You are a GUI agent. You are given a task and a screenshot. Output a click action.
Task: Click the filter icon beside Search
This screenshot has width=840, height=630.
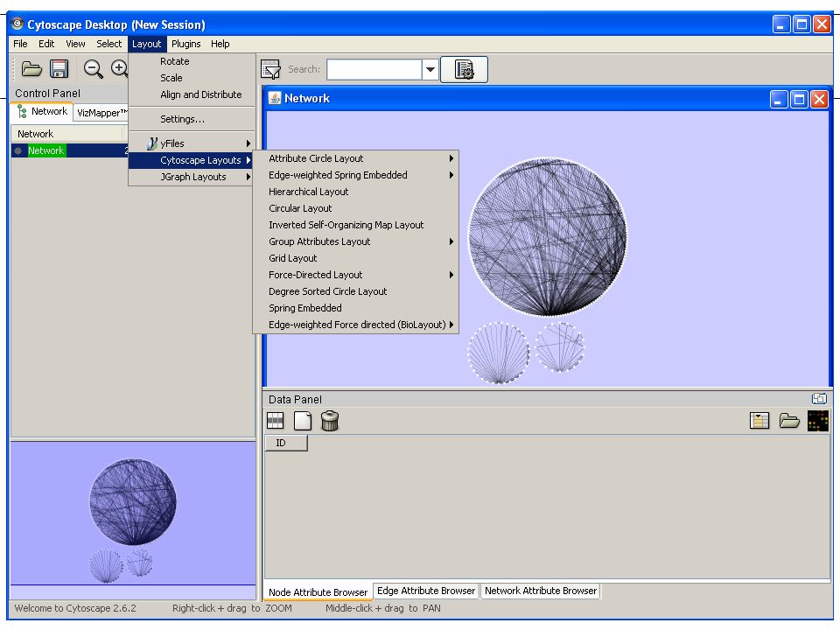[x=270, y=70]
